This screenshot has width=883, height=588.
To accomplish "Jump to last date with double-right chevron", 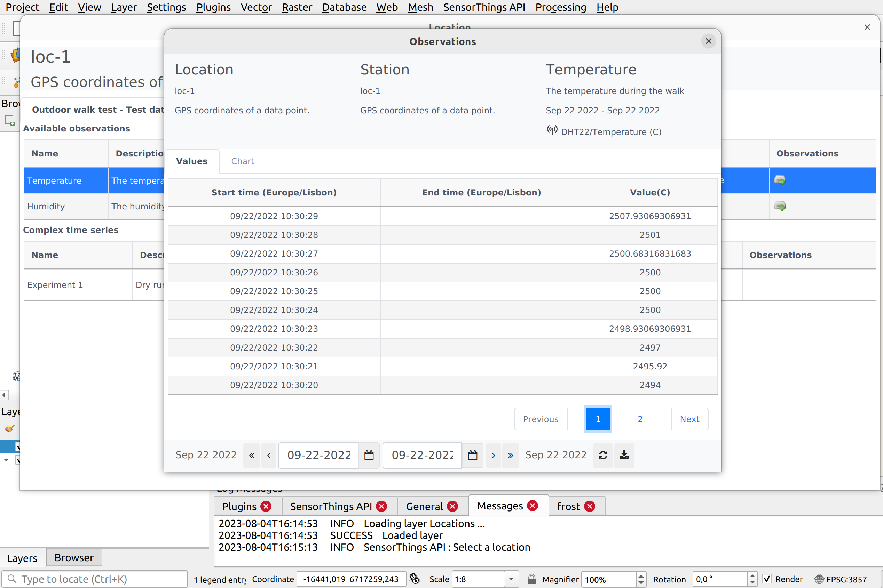I will (x=510, y=455).
